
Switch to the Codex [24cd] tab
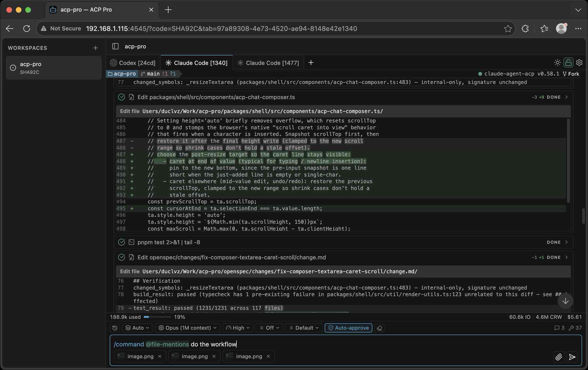pos(133,63)
